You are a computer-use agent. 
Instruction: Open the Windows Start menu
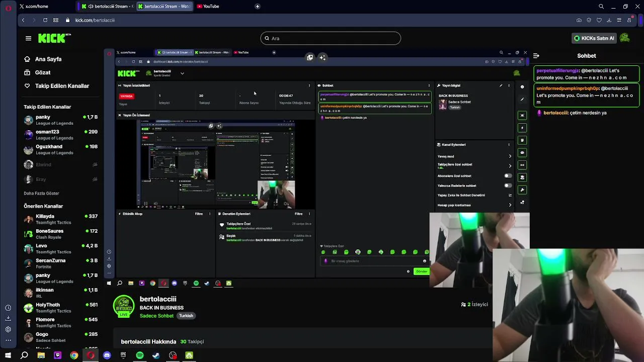[x=8, y=355]
